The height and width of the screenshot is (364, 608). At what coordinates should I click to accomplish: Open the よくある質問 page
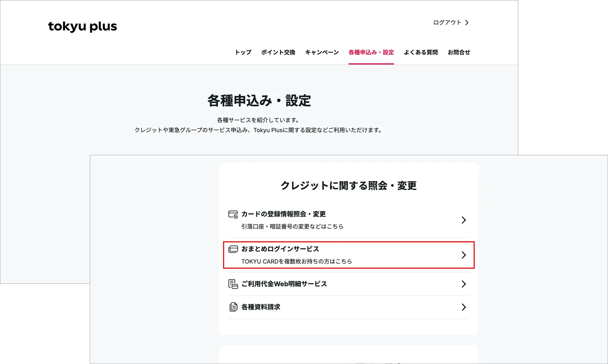point(421,52)
